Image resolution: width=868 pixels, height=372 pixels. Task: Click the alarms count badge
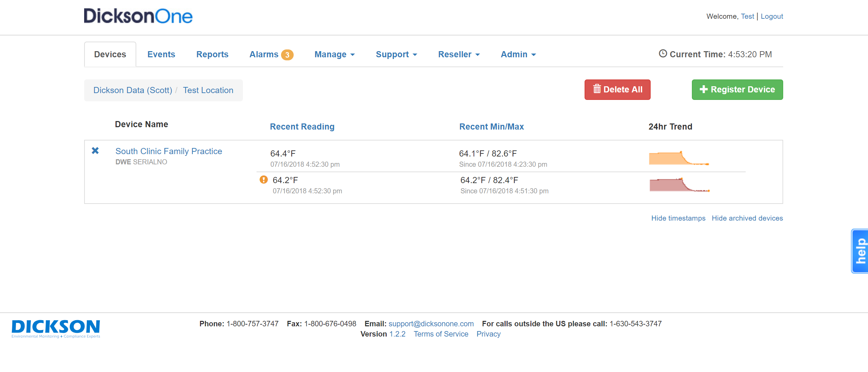287,55
